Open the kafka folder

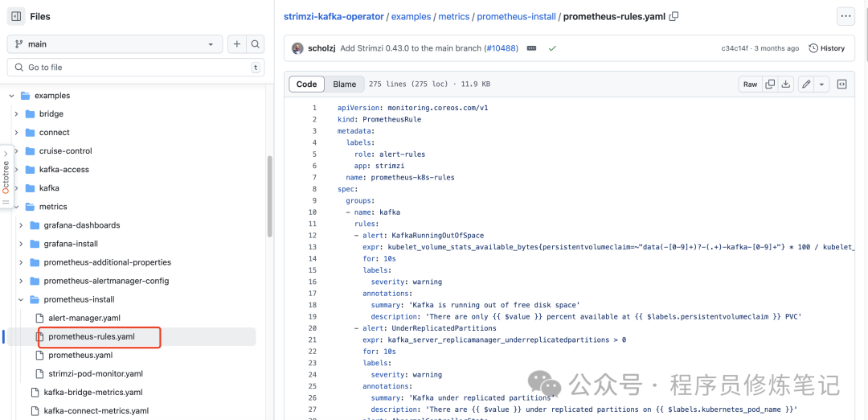(x=49, y=187)
